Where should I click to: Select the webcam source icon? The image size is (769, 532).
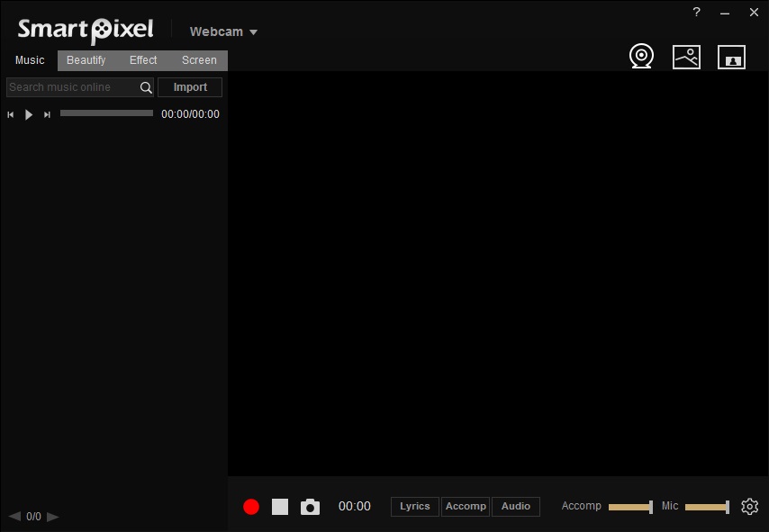(641, 56)
